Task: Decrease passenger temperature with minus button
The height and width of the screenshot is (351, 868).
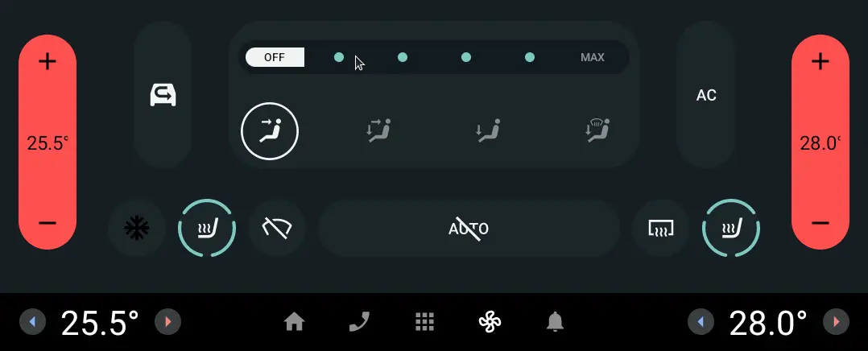Action: point(820,223)
